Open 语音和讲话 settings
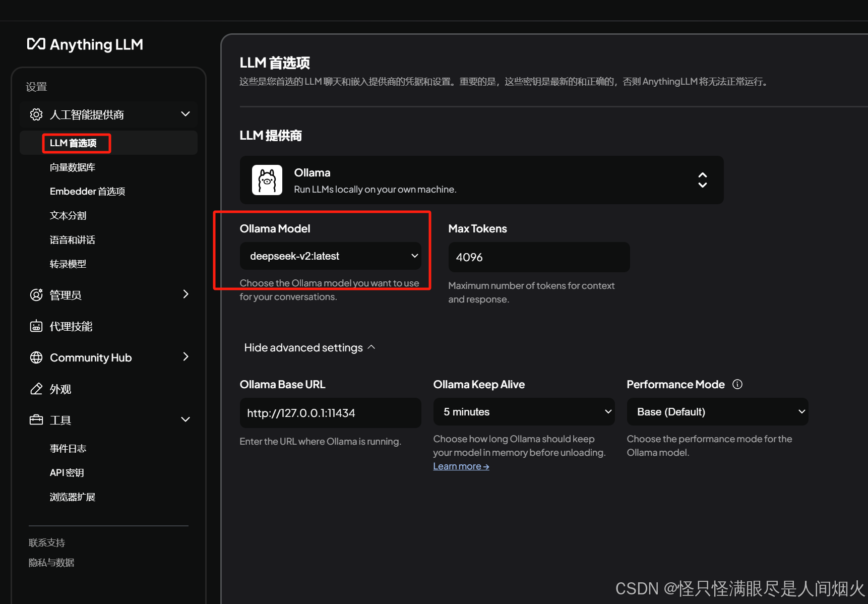The image size is (868, 604). [73, 240]
